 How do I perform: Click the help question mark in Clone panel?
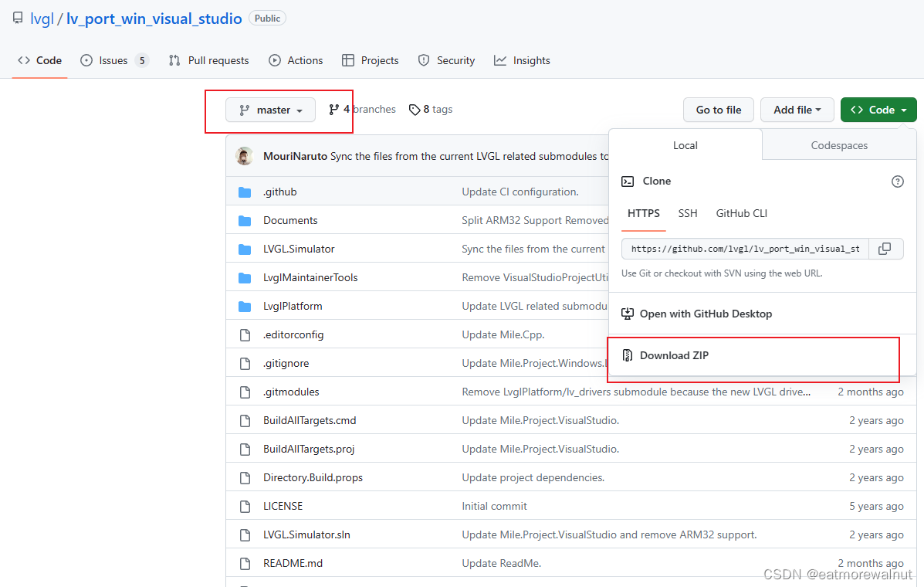[x=897, y=181]
